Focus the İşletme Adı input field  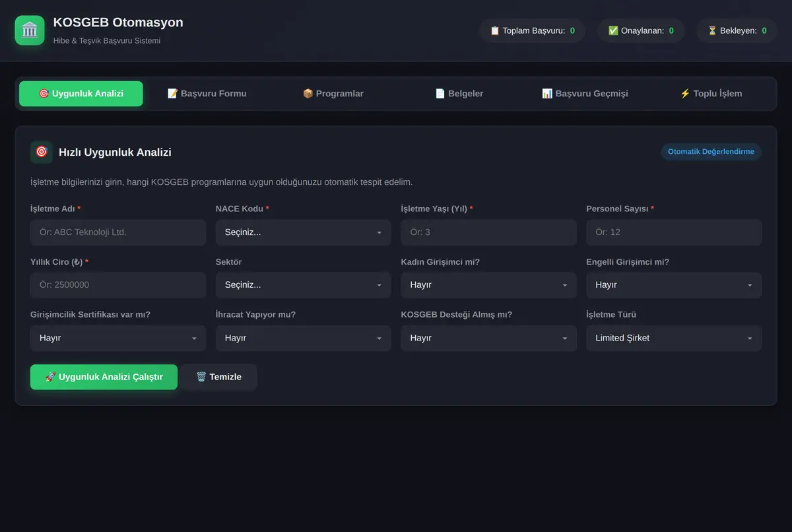click(x=118, y=232)
